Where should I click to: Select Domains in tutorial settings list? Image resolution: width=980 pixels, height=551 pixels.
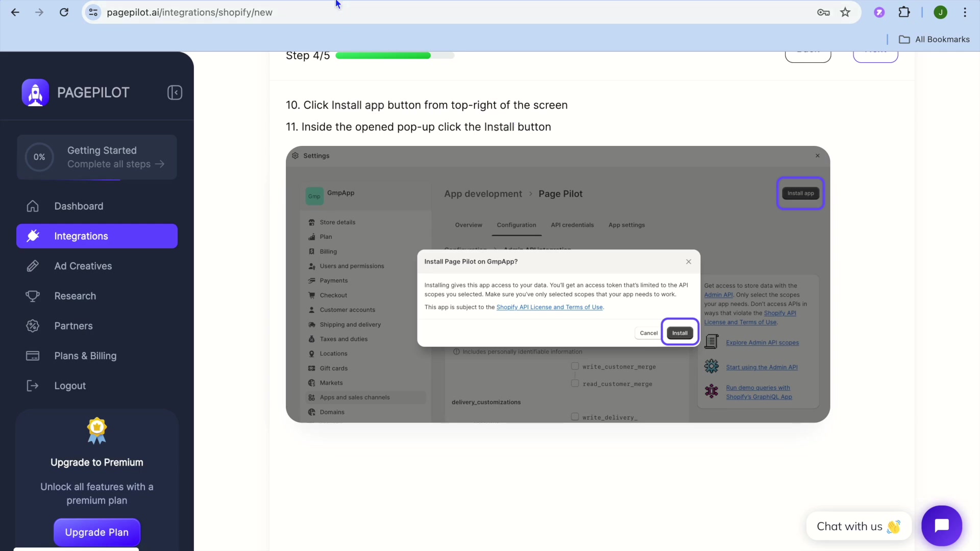click(332, 412)
